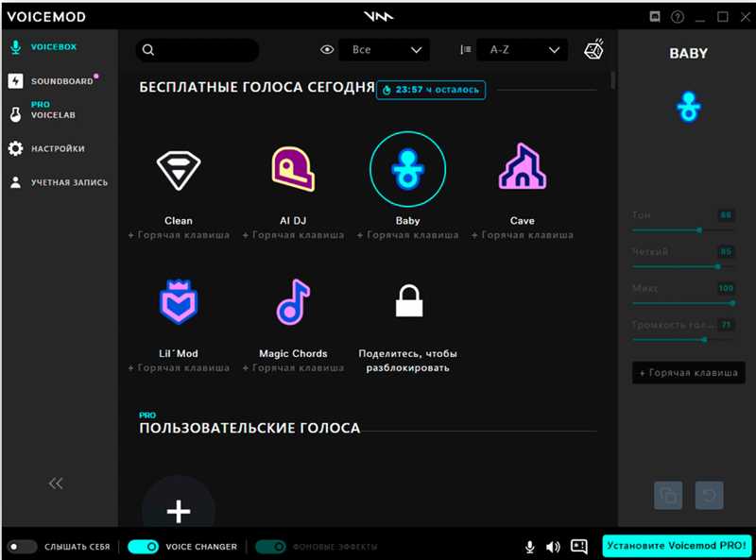Roll the random voice dice
This screenshot has height=560, width=756.
click(x=594, y=49)
